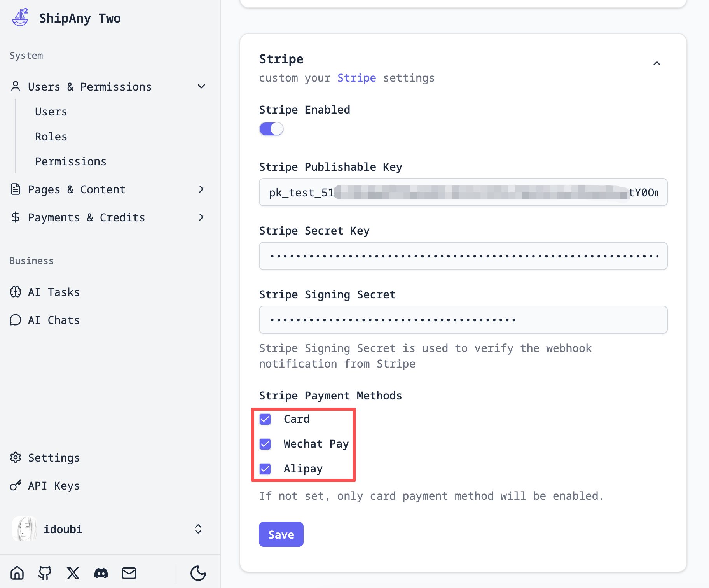
Task: Save the Stripe settings
Action: click(281, 534)
